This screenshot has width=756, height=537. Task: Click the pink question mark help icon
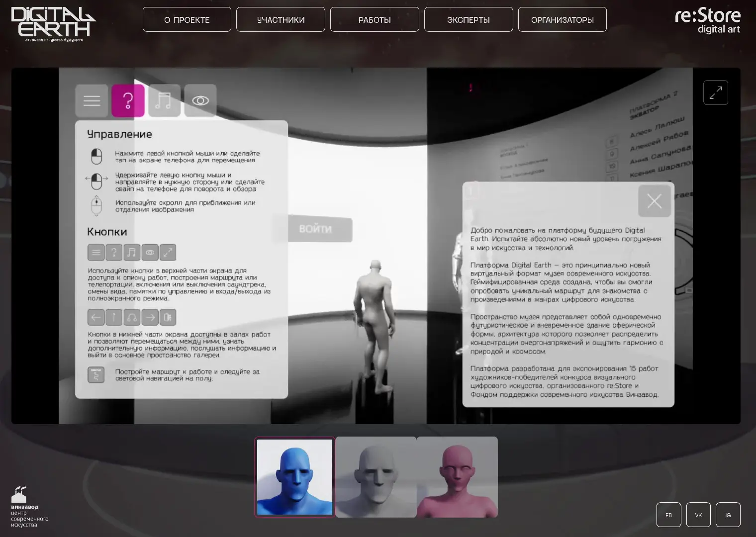tap(128, 101)
